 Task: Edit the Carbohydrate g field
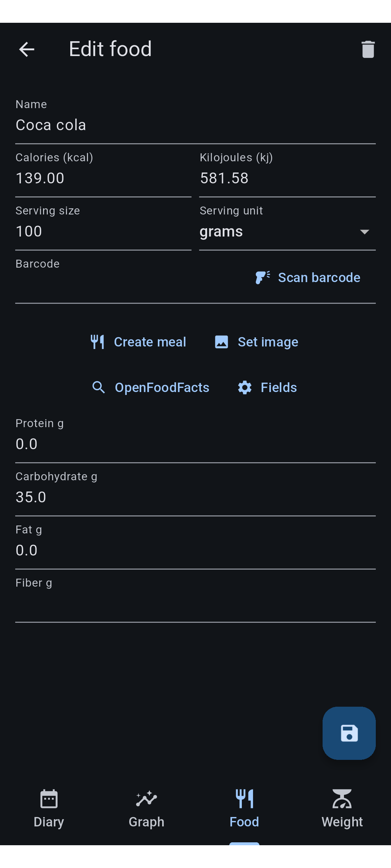tap(195, 490)
